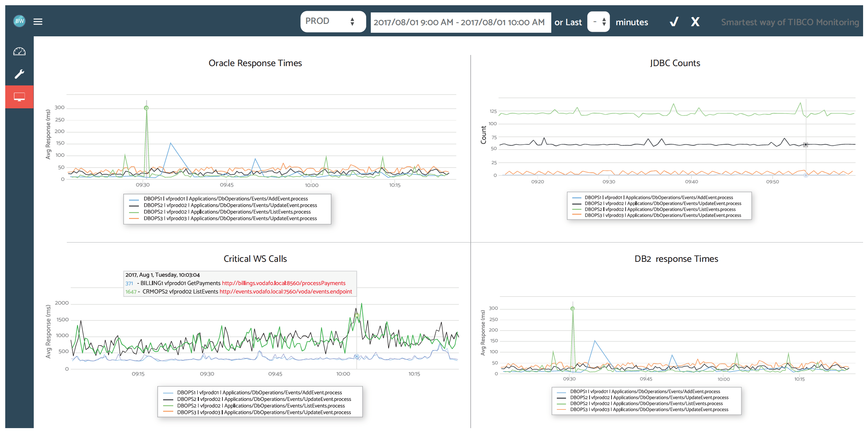Click the selected data point on JDBC Counts chart
The width and height of the screenshot is (868, 434).
[806, 144]
